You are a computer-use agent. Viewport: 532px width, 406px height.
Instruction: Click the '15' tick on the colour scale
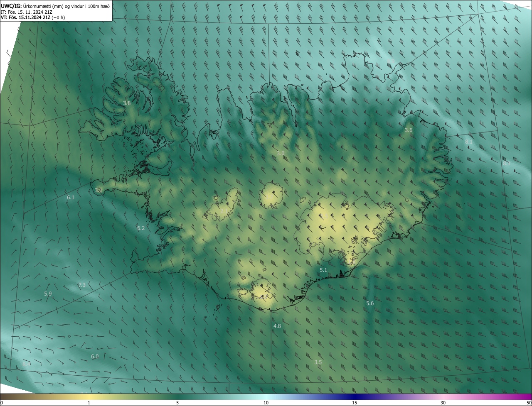(355, 403)
